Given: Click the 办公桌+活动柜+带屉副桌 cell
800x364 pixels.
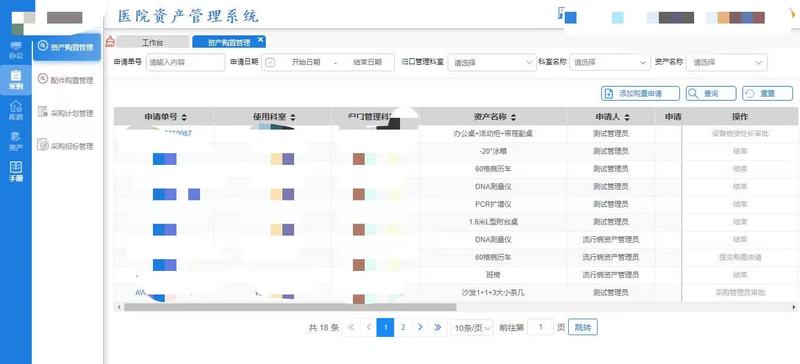Looking at the screenshot, I should [493, 134].
